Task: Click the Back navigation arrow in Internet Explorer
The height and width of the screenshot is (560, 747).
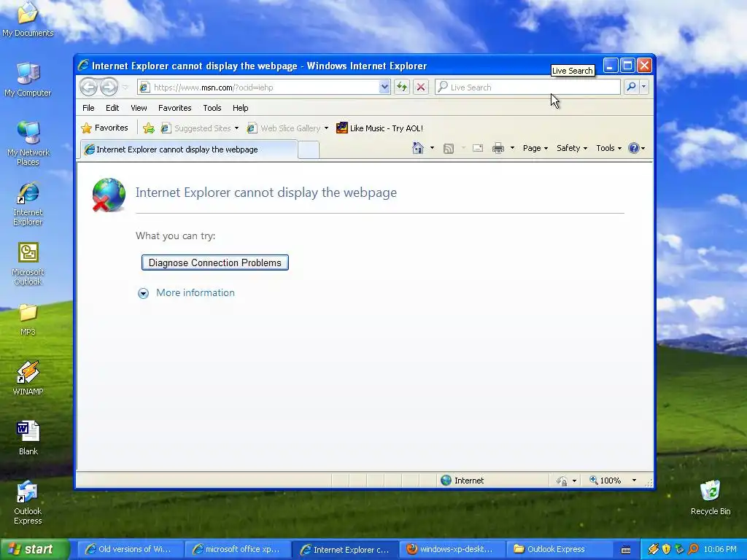Action: (88, 87)
